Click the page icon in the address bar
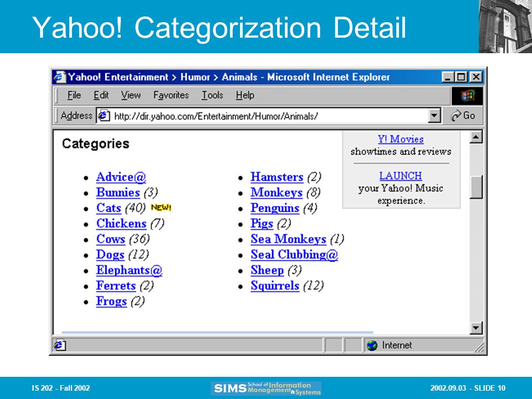Screen dimensions: 532x399 104,116
